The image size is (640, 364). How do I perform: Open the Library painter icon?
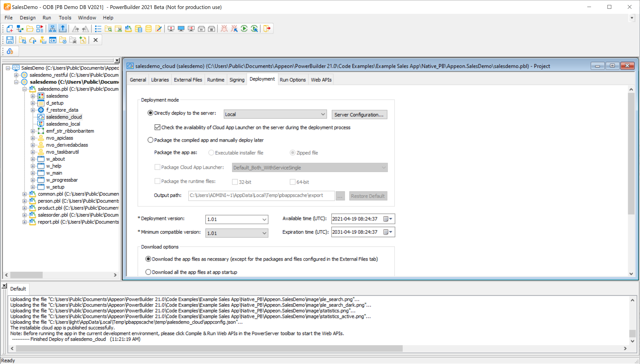click(x=128, y=28)
